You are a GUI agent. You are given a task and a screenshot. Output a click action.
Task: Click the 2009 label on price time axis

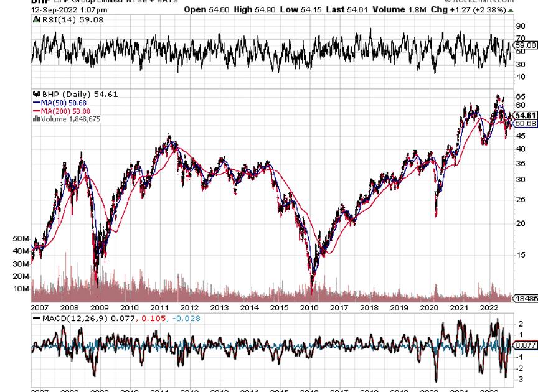(x=100, y=308)
